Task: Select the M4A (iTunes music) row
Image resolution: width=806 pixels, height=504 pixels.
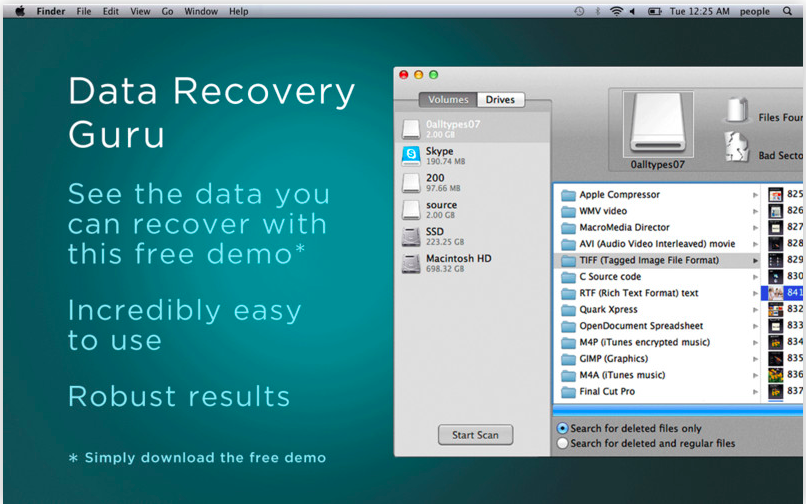Action: (x=657, y=375)
